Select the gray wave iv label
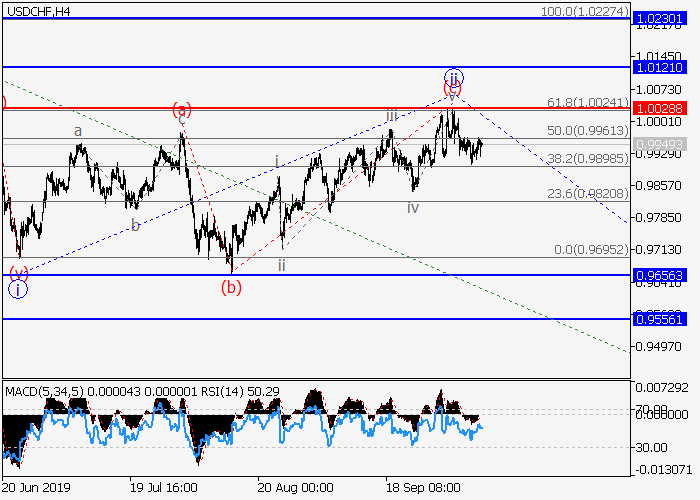Screen dimensions: 700x500 click(x=412, y=207)
